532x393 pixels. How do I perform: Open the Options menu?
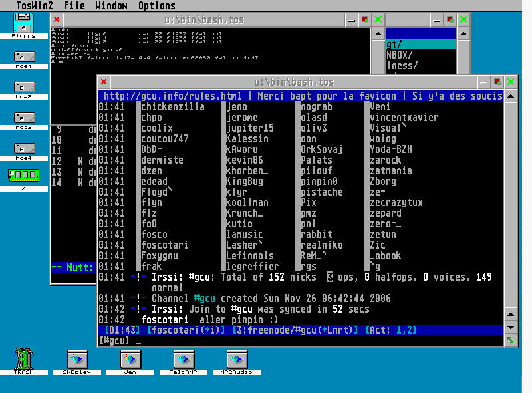pyautogui.click(x=157, y=6)
